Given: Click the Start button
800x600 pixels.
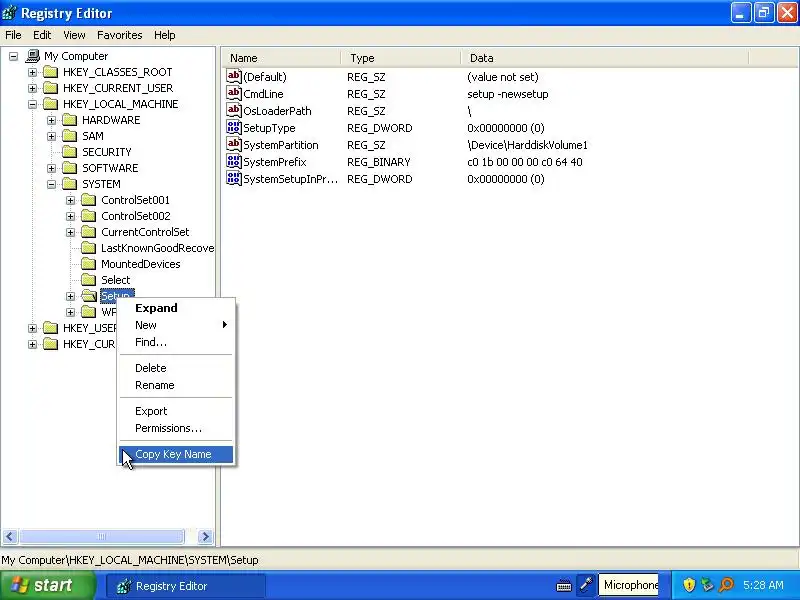Looking at the screenshot, I should [x=47, y=585].
